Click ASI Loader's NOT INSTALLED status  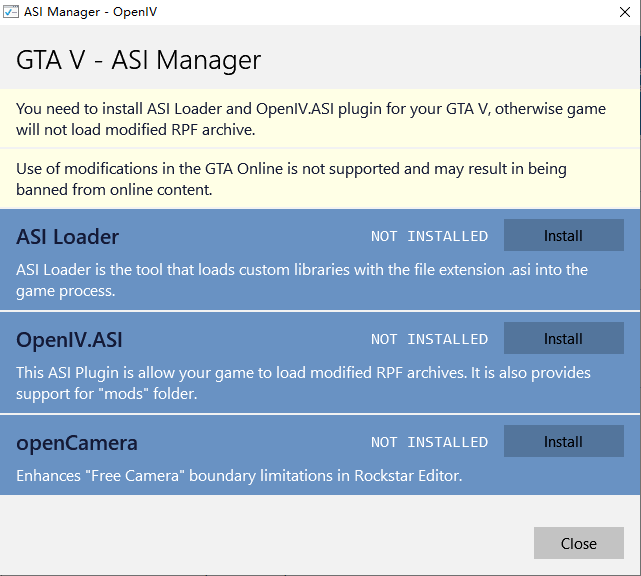click(x=429, y=237)
